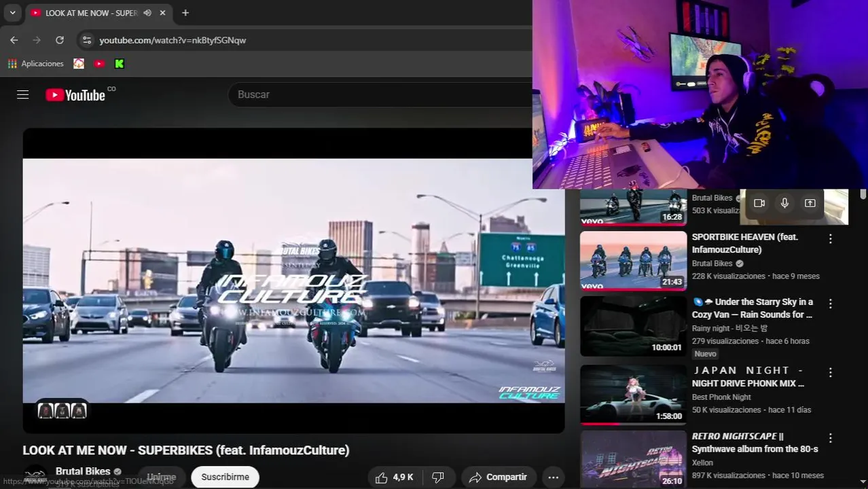Go back to the previous page

(14, 40)
